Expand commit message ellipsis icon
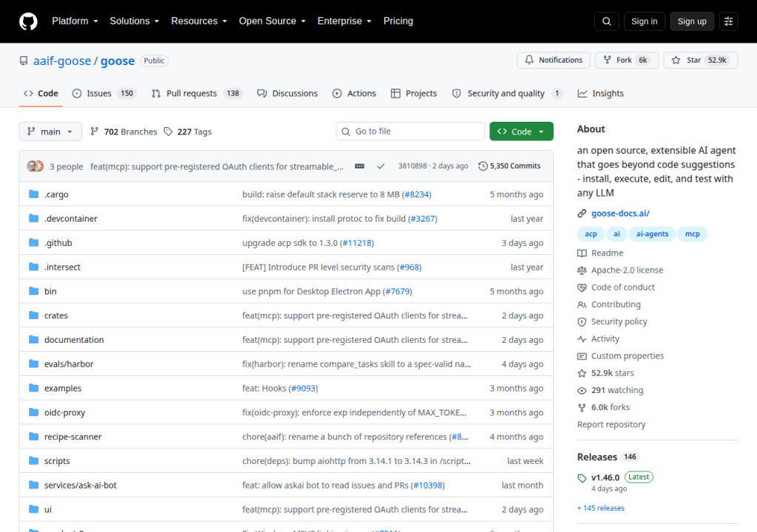 360,166
